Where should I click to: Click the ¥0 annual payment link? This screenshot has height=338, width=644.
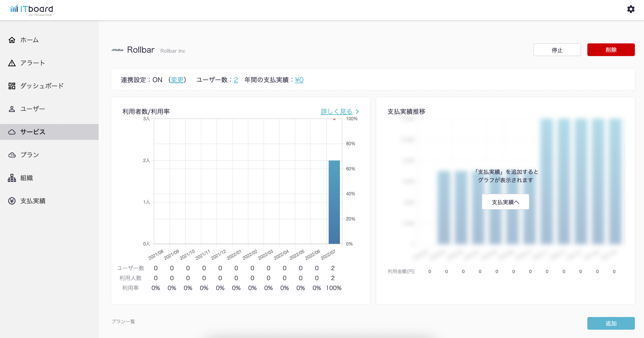[299, 80]
